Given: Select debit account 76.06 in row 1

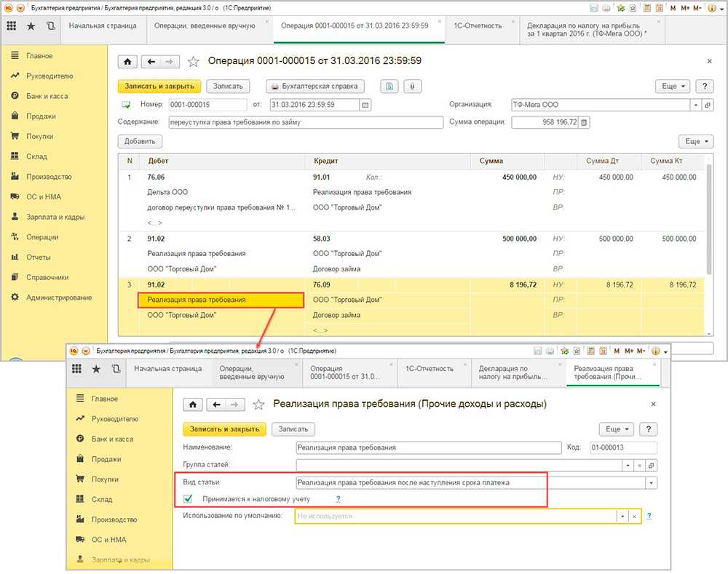Looking at the screenshot, I should [x=156, y=178].
